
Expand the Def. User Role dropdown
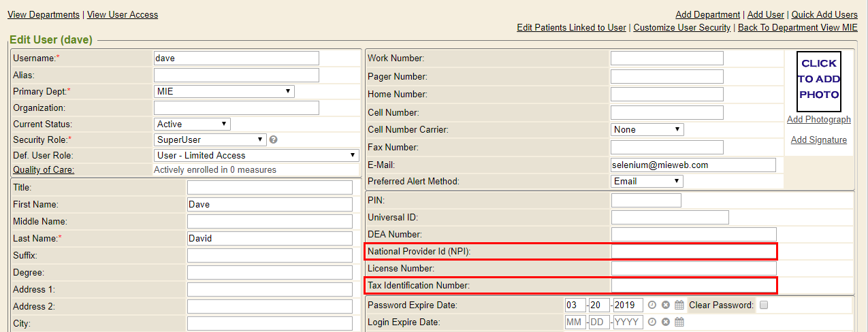tap(256, 155)
